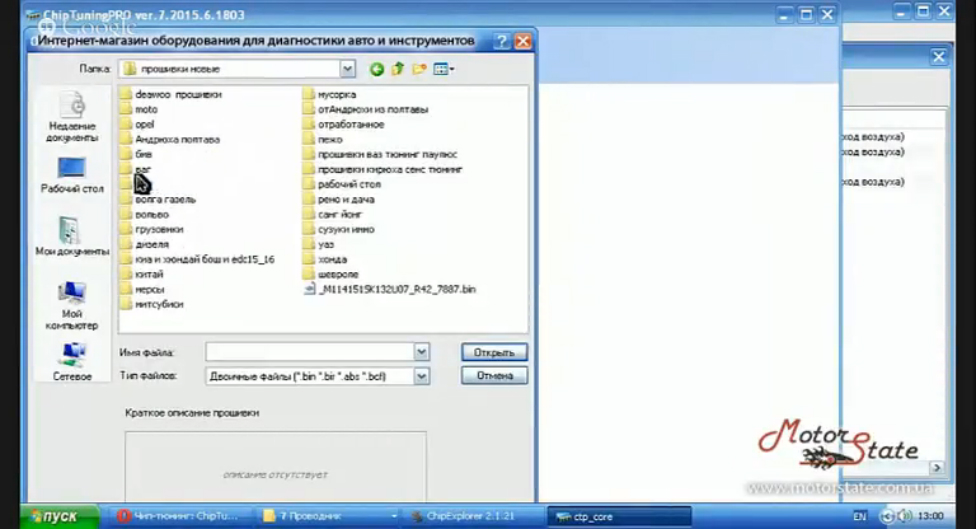This screenshot has height=529, width=976.
Task: Select отАндрюхи из полтавы folder
Action: [366, 110]
